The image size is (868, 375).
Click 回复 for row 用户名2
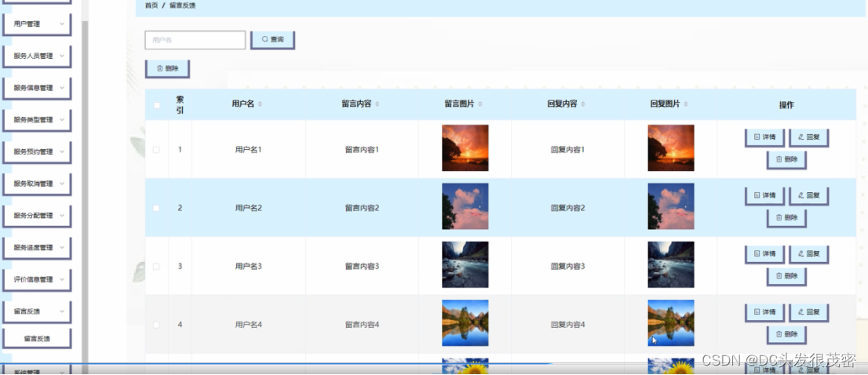pos(809,196)
